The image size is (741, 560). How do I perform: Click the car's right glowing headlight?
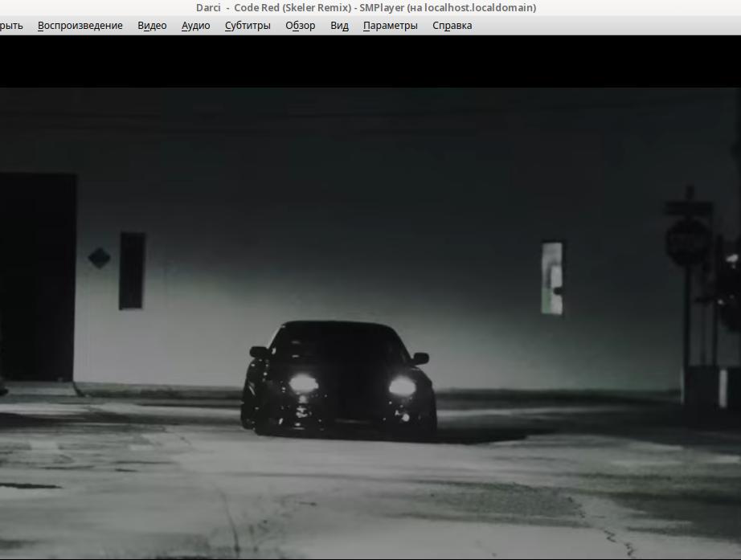click(x=402, y=386)
